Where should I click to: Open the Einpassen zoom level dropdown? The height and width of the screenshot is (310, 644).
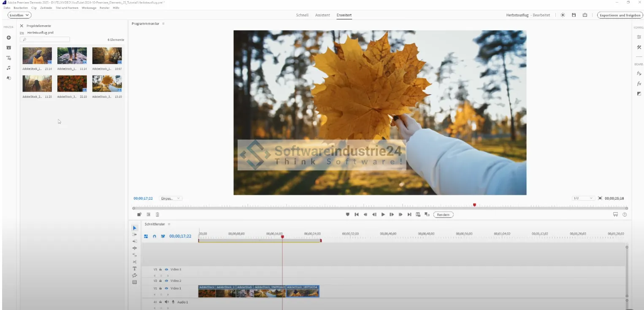[170, 198]
